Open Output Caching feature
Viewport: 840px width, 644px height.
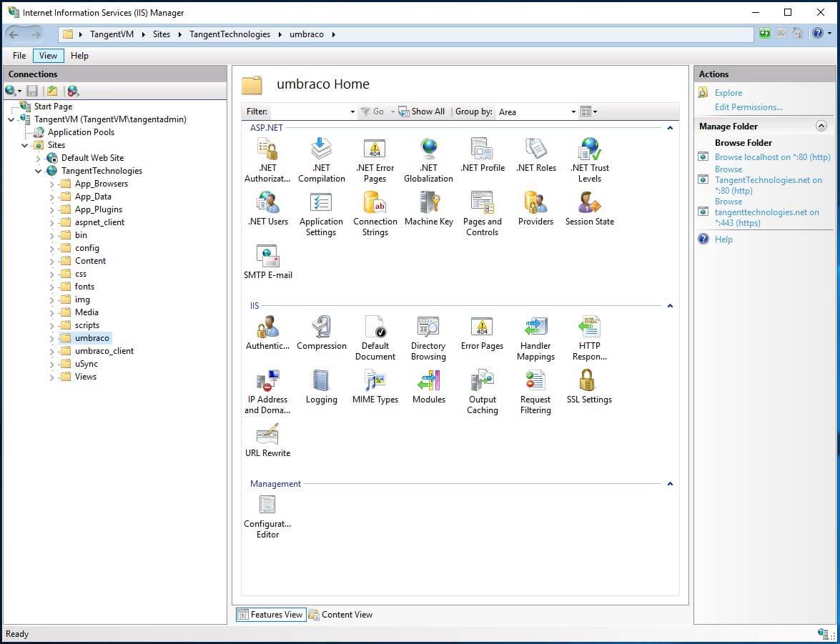point(482,392)
